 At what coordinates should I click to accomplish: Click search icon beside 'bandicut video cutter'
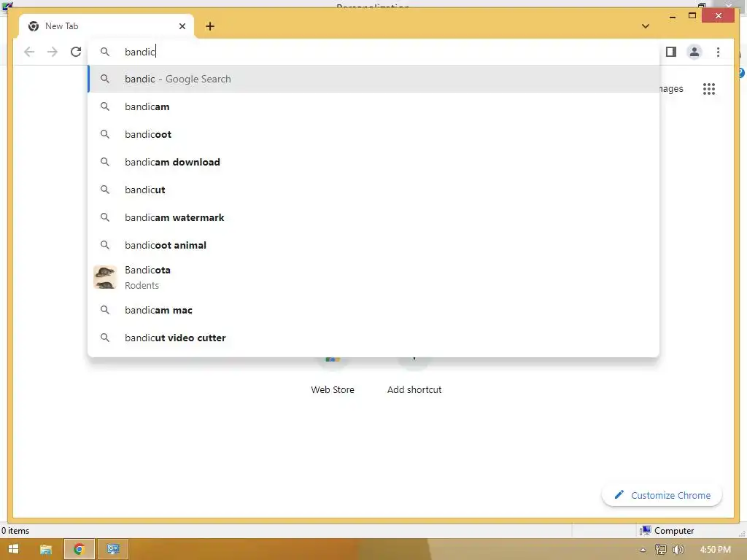click(105, 338)
